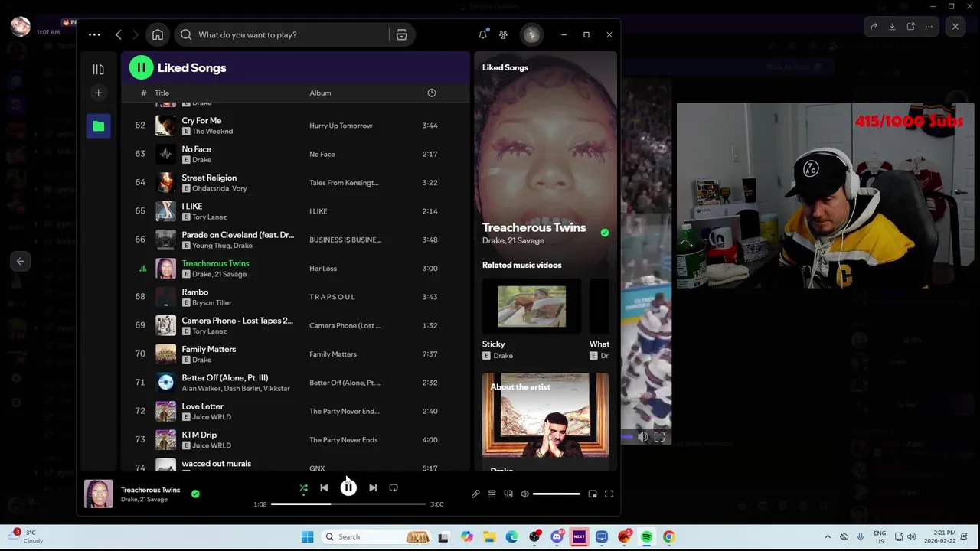The height and width of the screenshot is (551, 980).
Task: Open the Spotify profile avatar menu
Action: click(x=531, y=34)
